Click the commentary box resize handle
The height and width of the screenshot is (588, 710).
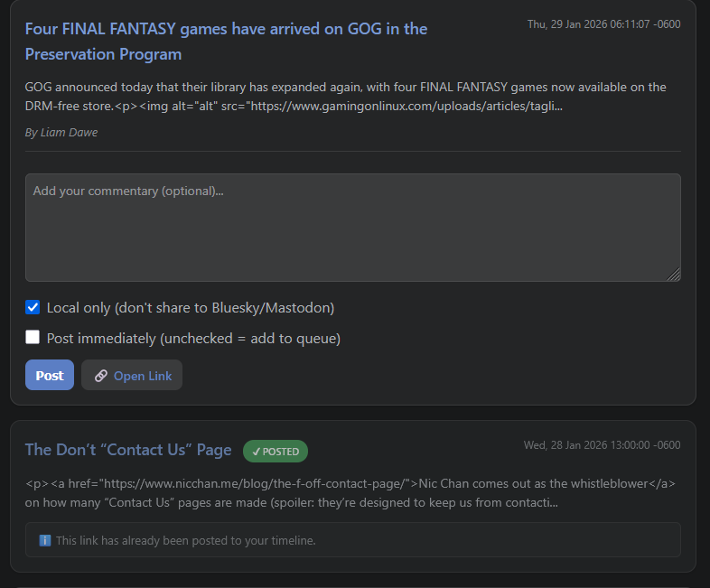click(x=674, y=275)
